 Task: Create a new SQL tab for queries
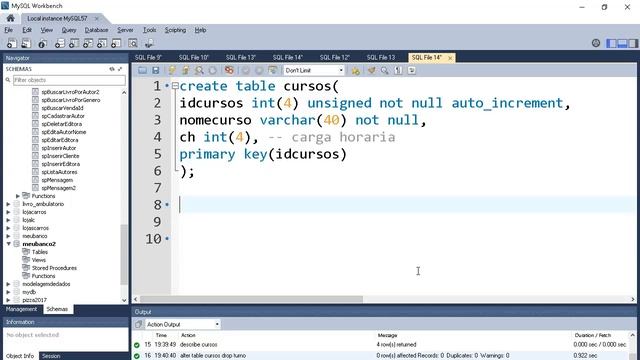click(11, 43)
